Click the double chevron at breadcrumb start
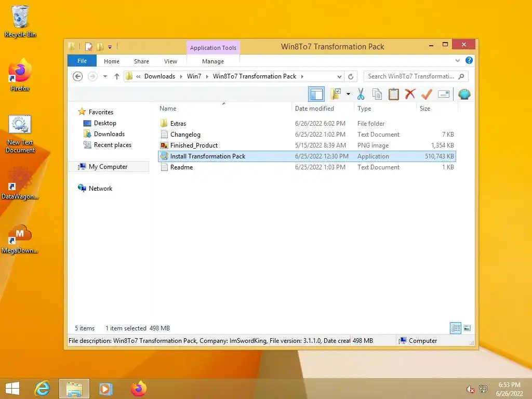This screenshot has width=532, height=399. 138,77
